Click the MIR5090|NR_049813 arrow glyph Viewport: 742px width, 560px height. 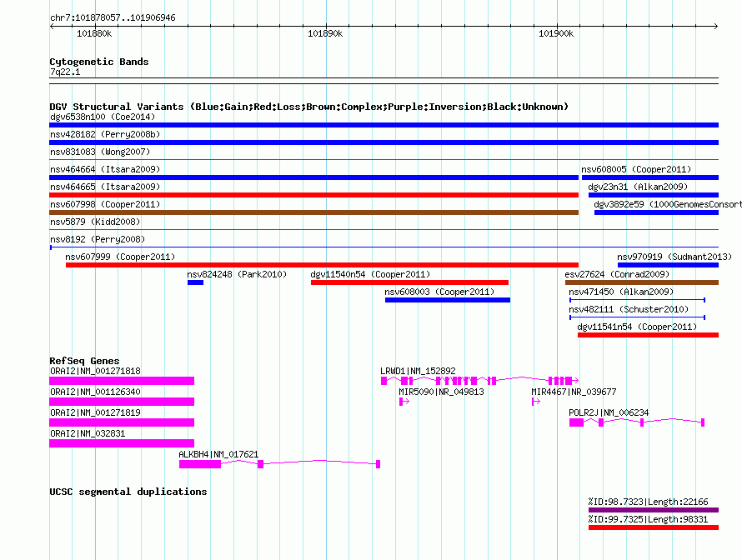coord(404,402)
